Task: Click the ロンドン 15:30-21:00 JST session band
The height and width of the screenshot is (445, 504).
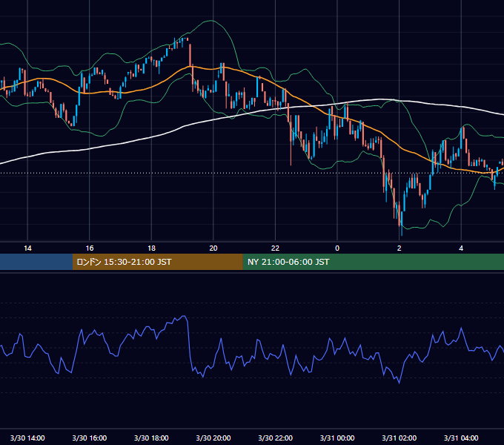Action: click(157, 262)
